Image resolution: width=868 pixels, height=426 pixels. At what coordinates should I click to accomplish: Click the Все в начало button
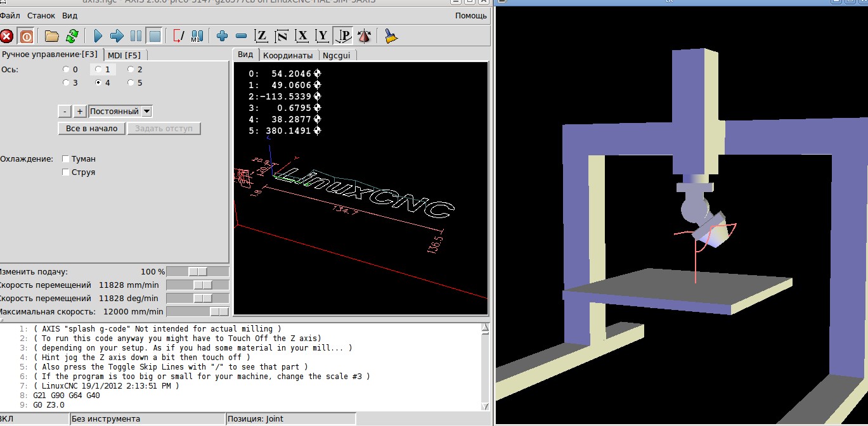[92, 129]
